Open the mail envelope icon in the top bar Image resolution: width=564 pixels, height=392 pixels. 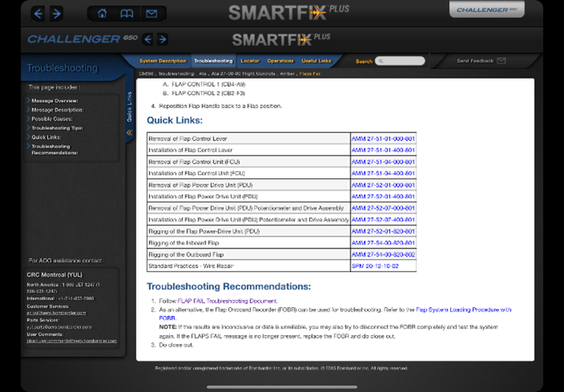coord(152,14)
